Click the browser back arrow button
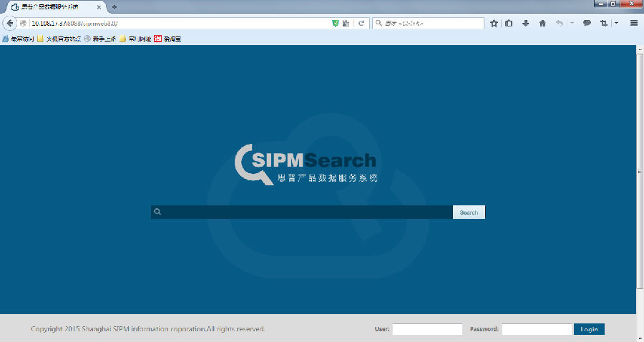The width and height of the screenshot is (644, 342). pyautogui.click(x=10, y=24)
